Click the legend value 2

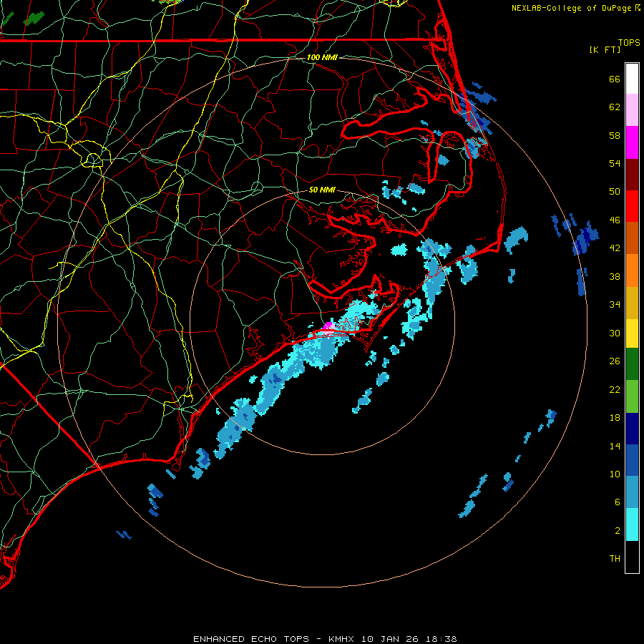(618, 531)
